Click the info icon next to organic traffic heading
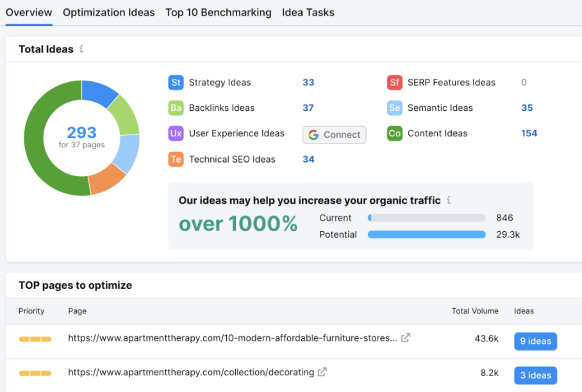The image size is (582, 392). (449, 200)
